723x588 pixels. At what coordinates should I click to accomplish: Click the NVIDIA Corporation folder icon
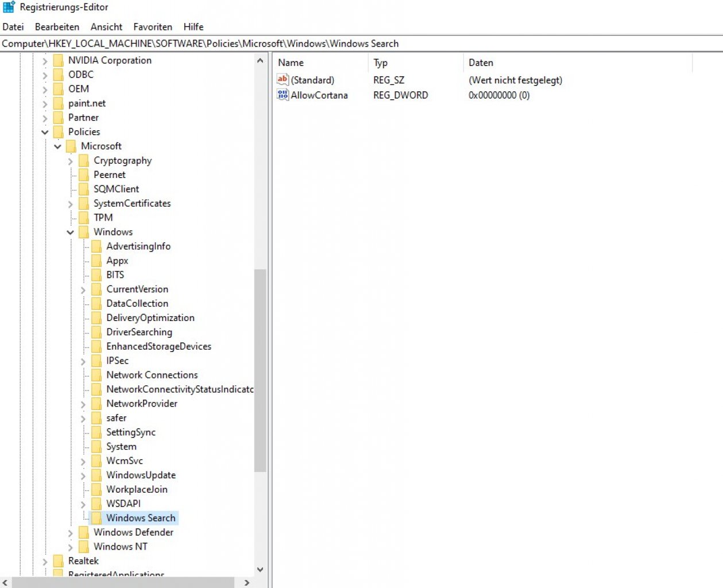(x=58, y=60)
